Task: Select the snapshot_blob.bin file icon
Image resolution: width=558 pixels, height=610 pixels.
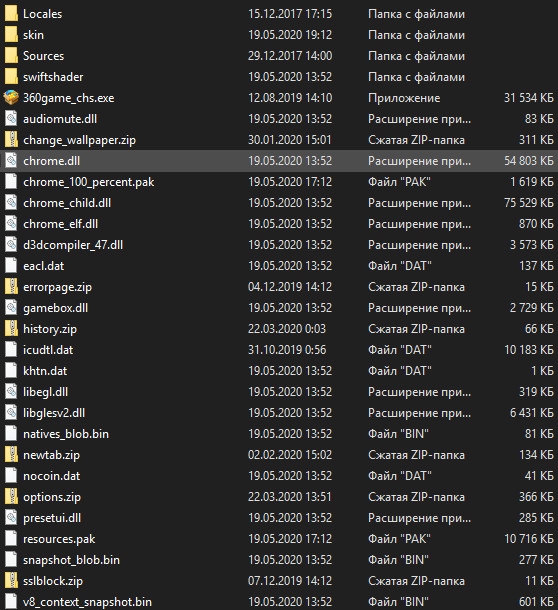Action: [11, 560]
